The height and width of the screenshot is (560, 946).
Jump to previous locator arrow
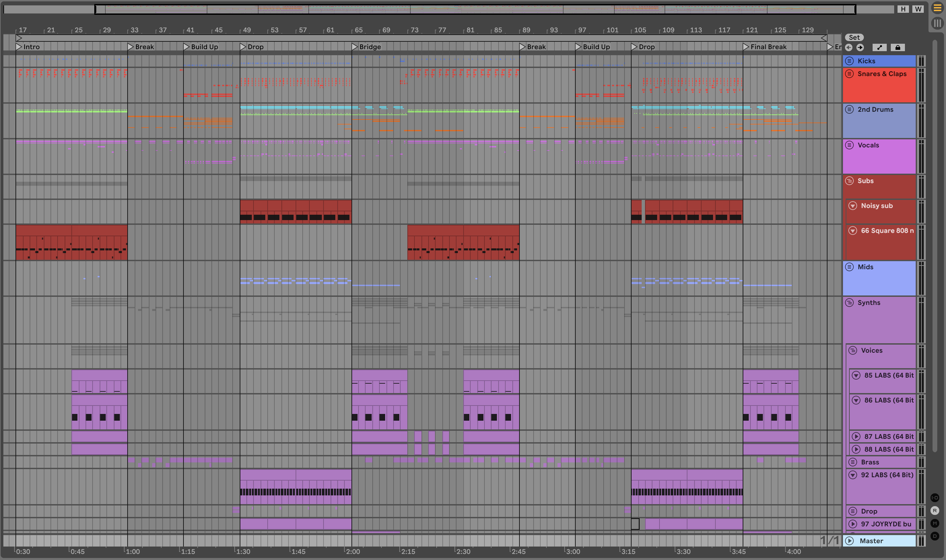[849, 47]
